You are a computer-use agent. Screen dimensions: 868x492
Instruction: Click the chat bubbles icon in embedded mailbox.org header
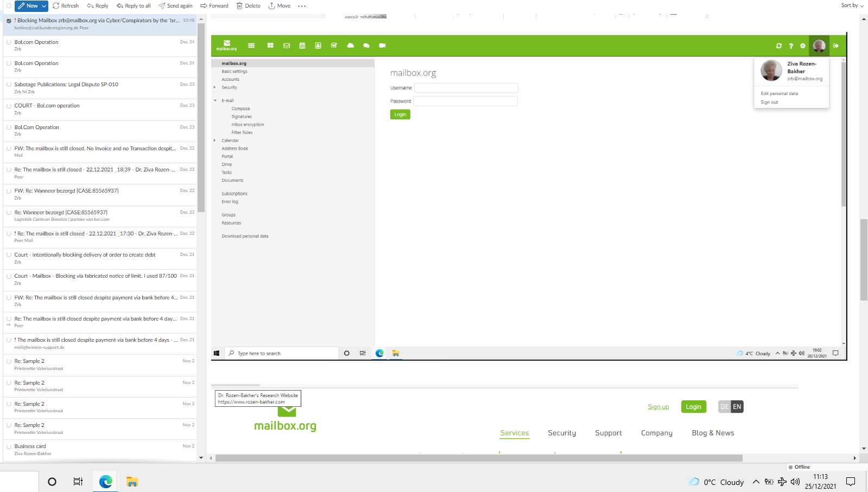366,46
